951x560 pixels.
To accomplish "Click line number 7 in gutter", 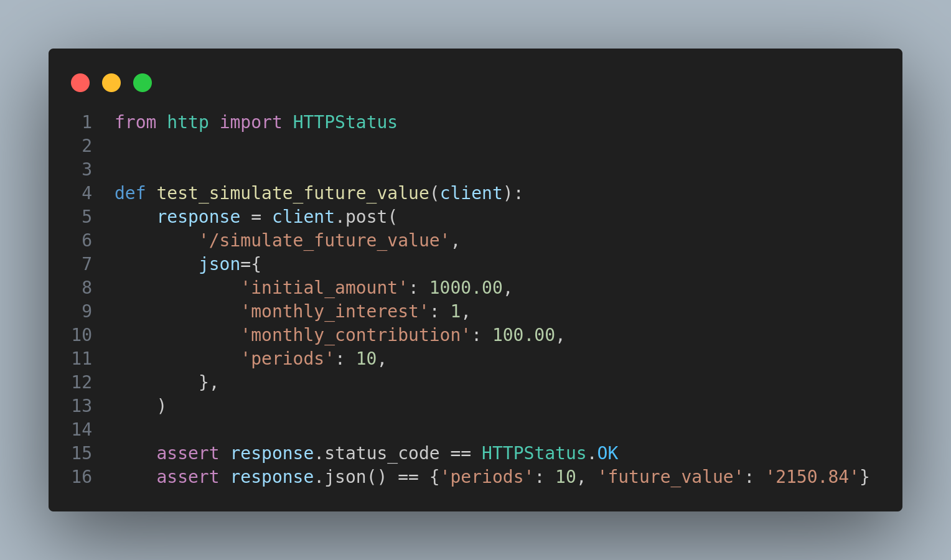I will coord(87,264).
